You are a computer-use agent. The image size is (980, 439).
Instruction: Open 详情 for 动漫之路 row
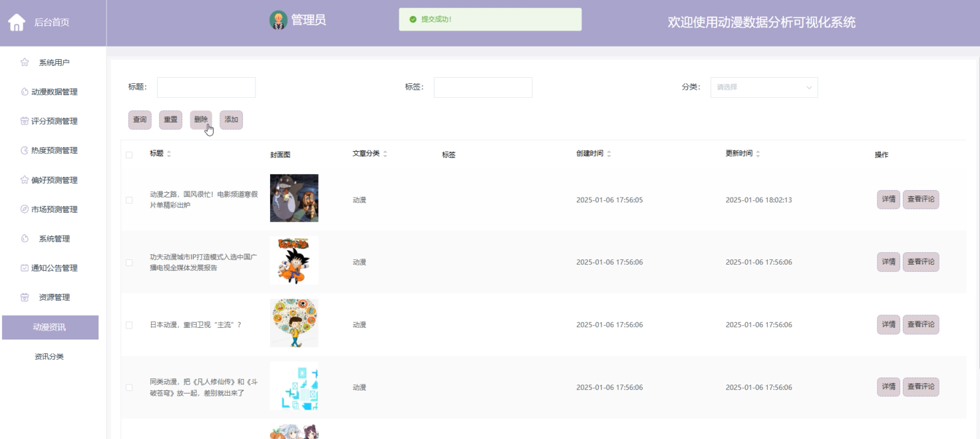click(888, 200)
